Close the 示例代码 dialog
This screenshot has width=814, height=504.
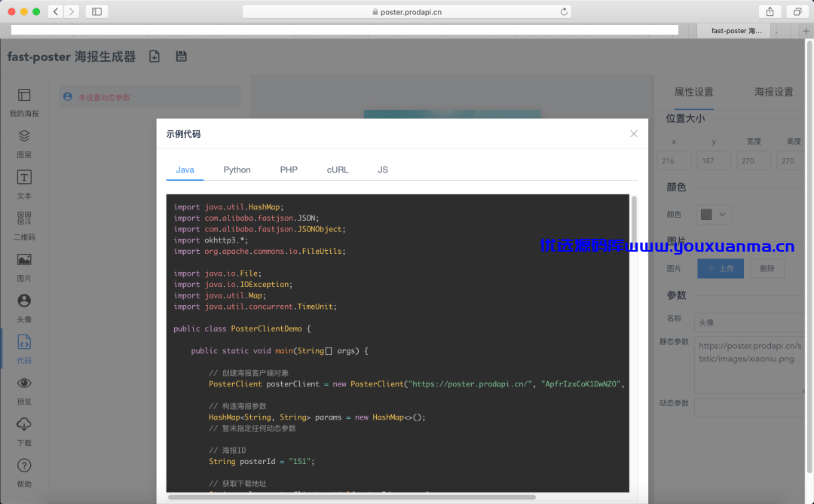633,134
